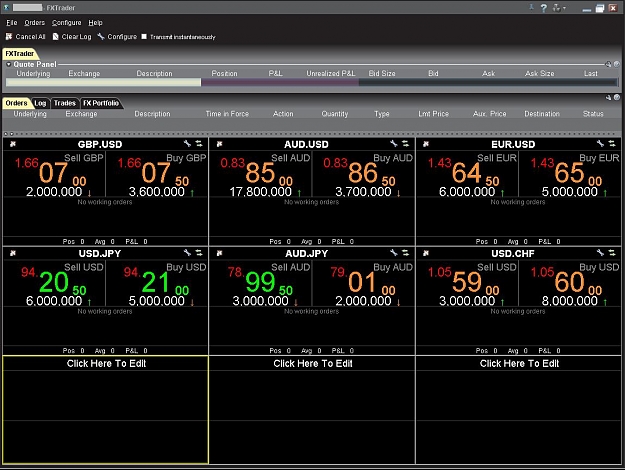Open the File menu
This screenshot has height=470, width=625.
pos(12,23)
